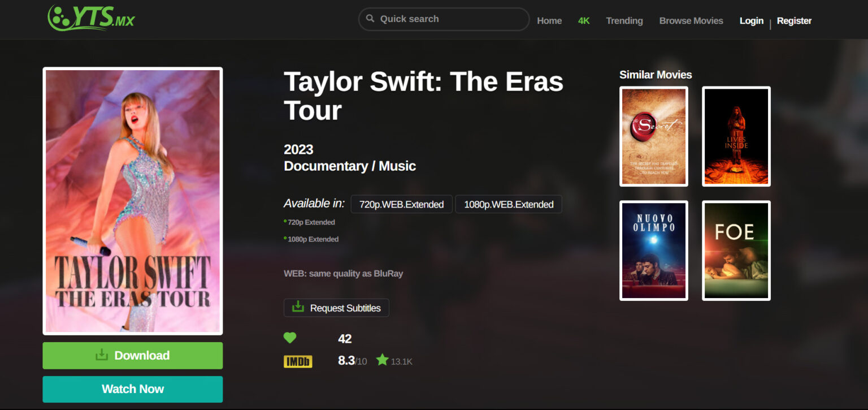
Task: Click the Register link
Action: [794, 21]
